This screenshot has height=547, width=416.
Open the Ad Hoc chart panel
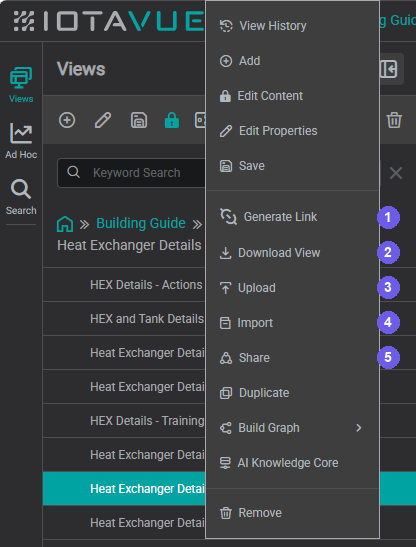coord(21,141)
